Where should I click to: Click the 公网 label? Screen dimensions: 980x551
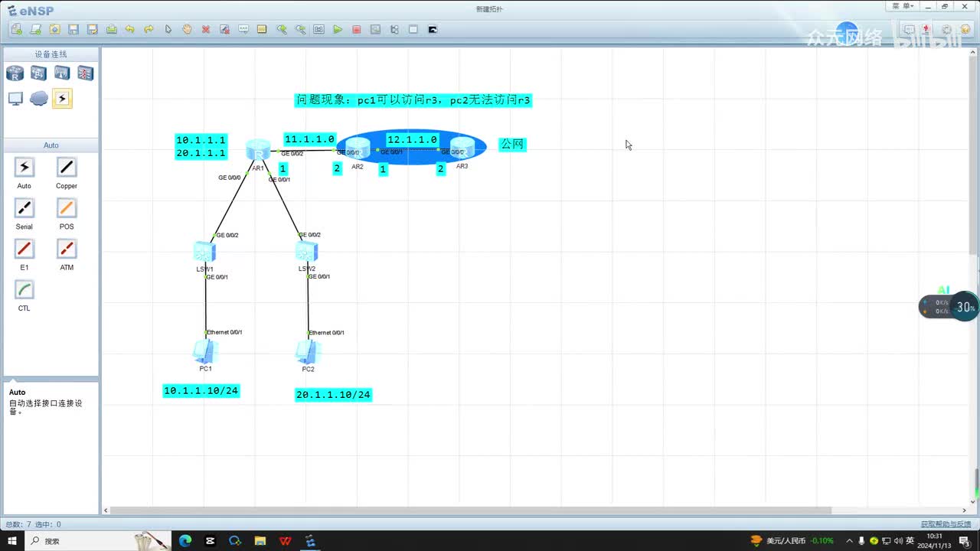512,144
